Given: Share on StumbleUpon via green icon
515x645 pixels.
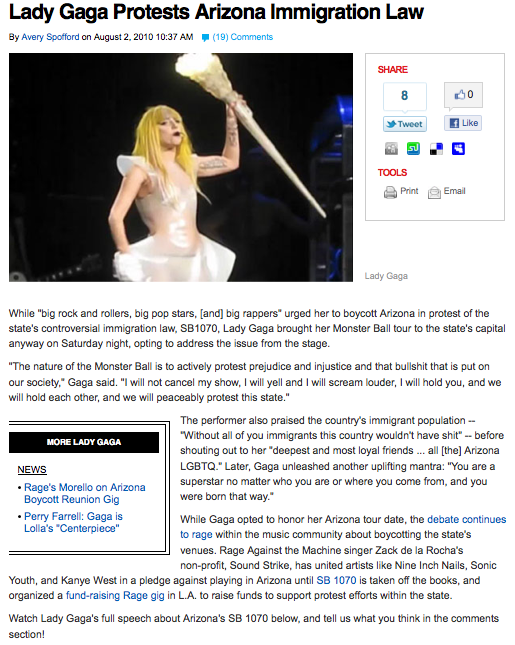Looking at the screenshot, I should [413, 148].
